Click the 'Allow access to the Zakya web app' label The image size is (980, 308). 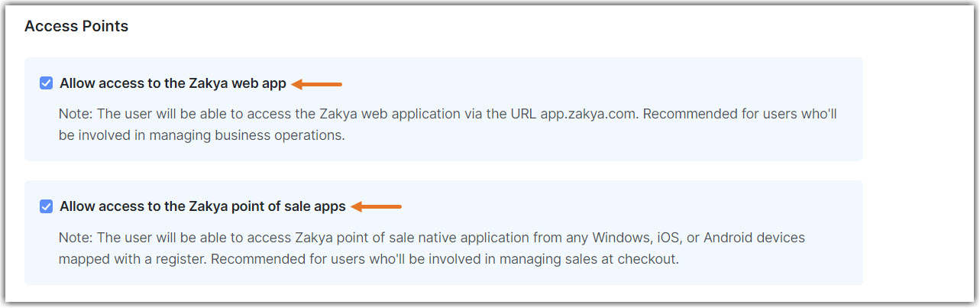pos(173,83)
